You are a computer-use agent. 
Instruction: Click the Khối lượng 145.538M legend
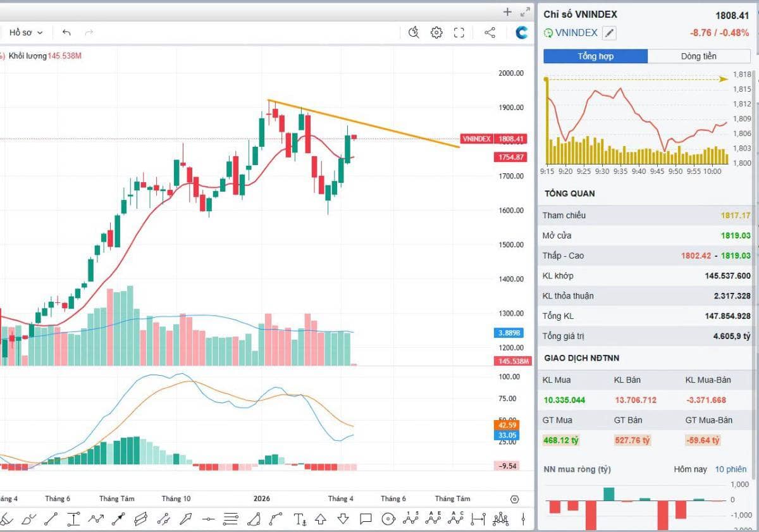coord(45,56)
